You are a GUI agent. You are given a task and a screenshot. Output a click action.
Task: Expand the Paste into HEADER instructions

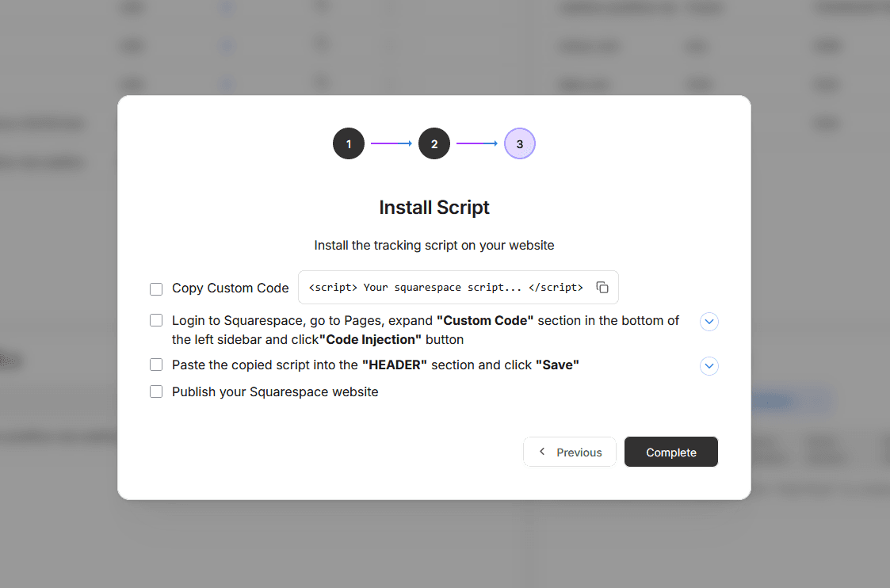pos(709,366)
